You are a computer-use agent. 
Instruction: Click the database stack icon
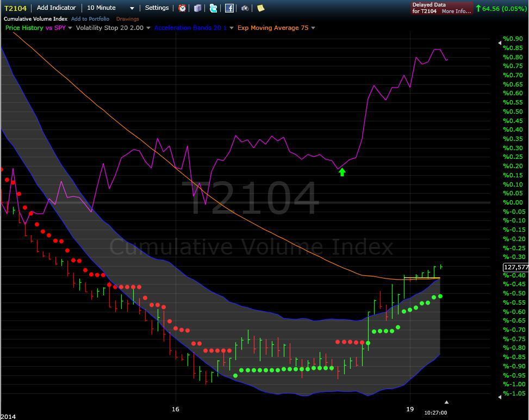coord(198,8)
